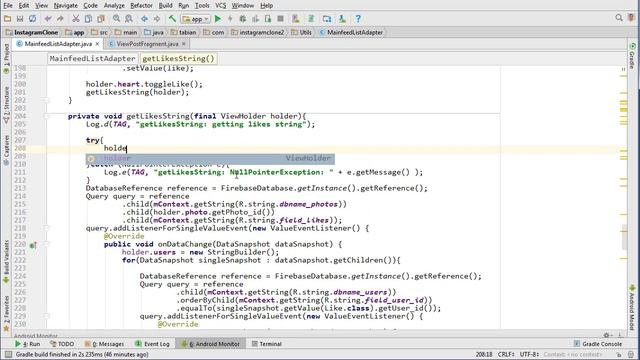Click the Profile/coverage icon in toolbar
This screenshot has height=360, width=640.
click(x=256, y=19)
